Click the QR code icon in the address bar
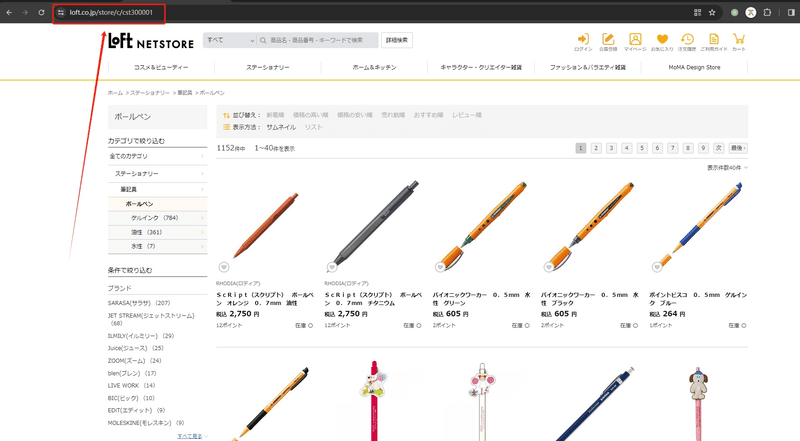 [697, 12]
